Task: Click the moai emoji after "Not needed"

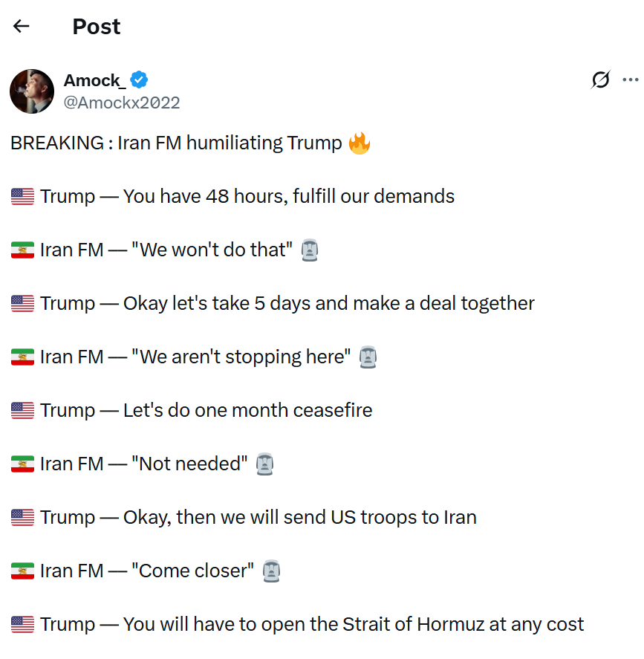Action: pyautogui.click(x=264, y=464)
